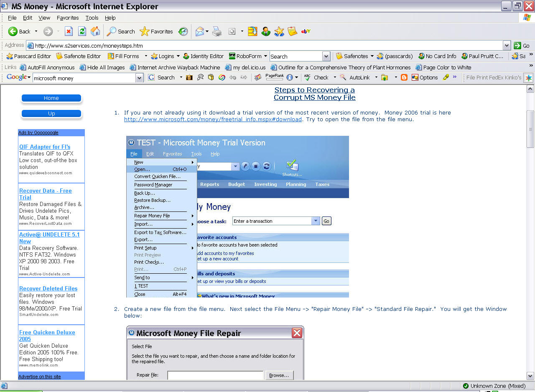
Task: Open the Internet Archive Wayback Machine bookmark
Action: [175, 67]
